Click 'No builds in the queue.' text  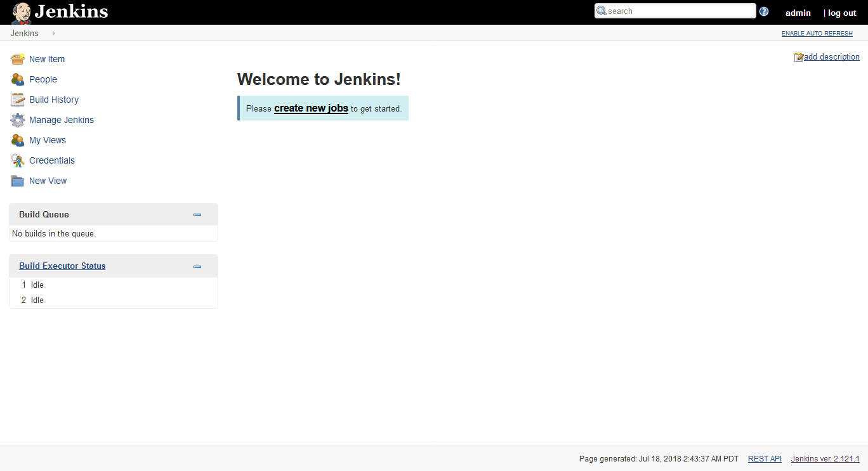click(54, 234)
